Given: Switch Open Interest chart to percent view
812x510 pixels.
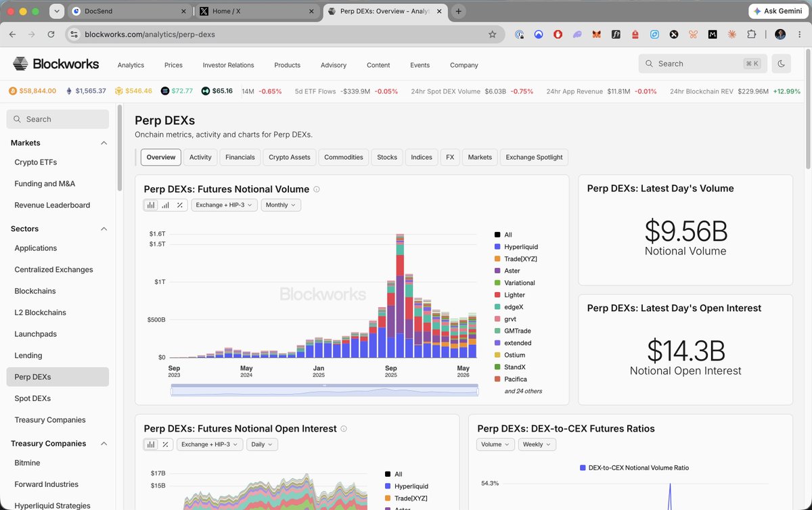Looking at the screenshot, I should point(165,444).
